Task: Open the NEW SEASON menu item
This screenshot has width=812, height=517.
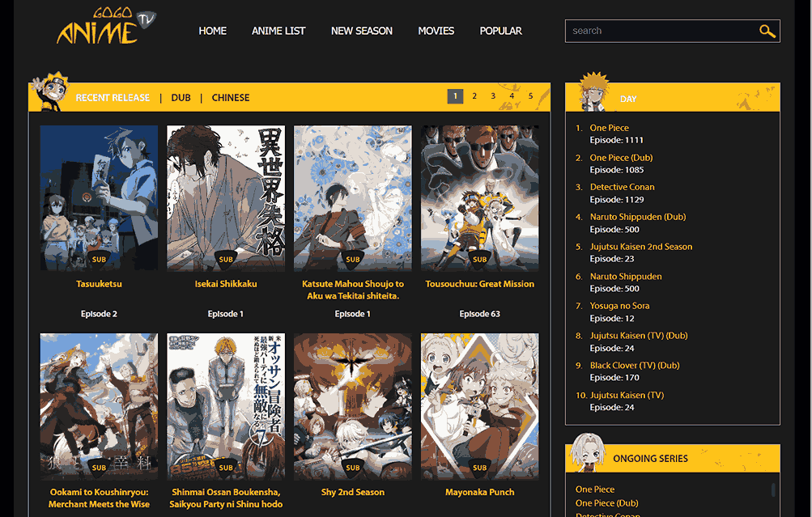Action: coord(362,31)
